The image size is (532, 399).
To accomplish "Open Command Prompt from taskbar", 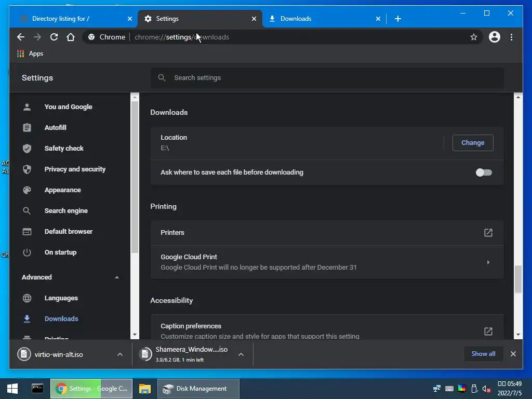I will tap(37, 389).
